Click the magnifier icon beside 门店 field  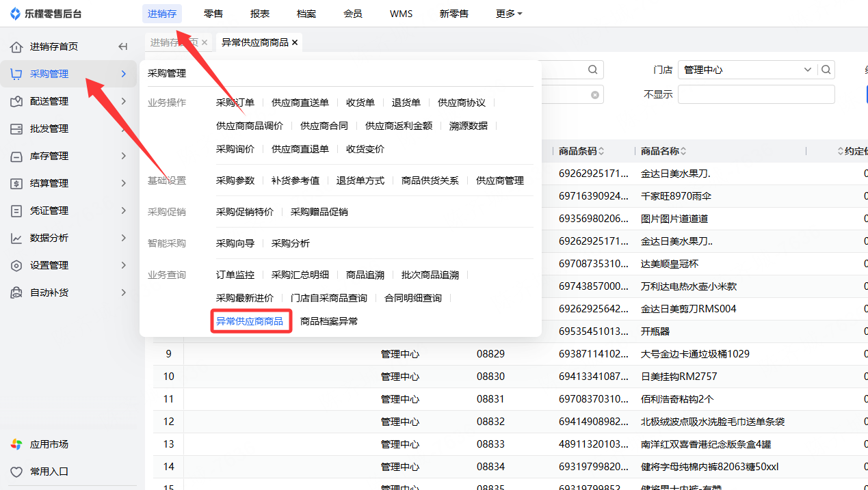point(826,70)
